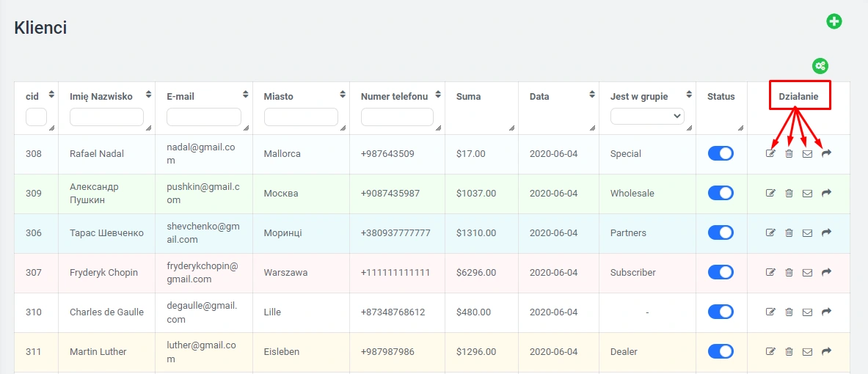Sort by Data column using sort arrows
Viewport: 868px width, 374px height.
tap(591, 95)
